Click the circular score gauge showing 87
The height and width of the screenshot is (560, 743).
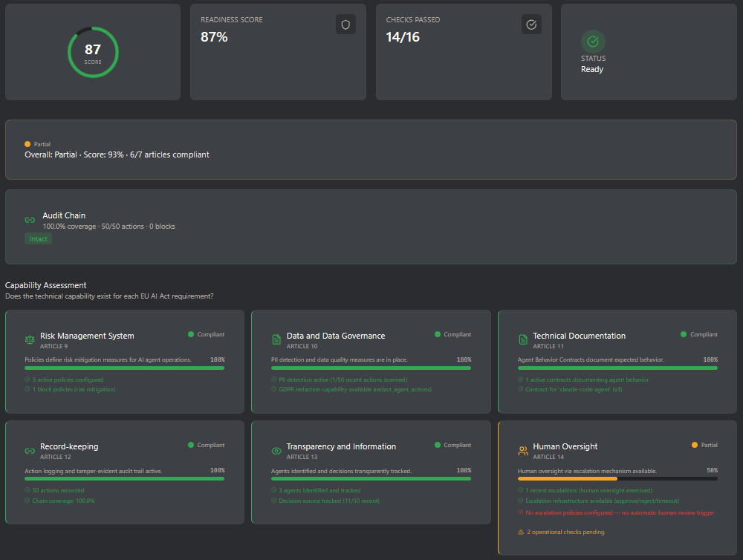click(93, 52)
